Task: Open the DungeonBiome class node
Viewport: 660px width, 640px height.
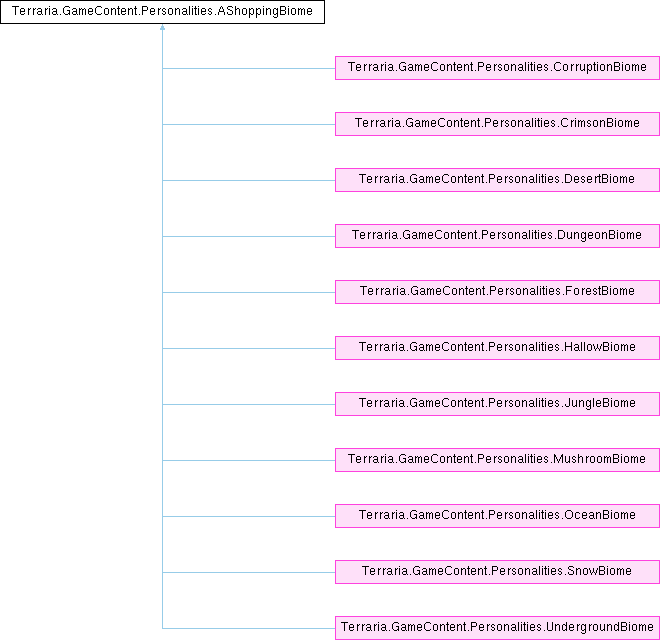Action: [497, 236]
